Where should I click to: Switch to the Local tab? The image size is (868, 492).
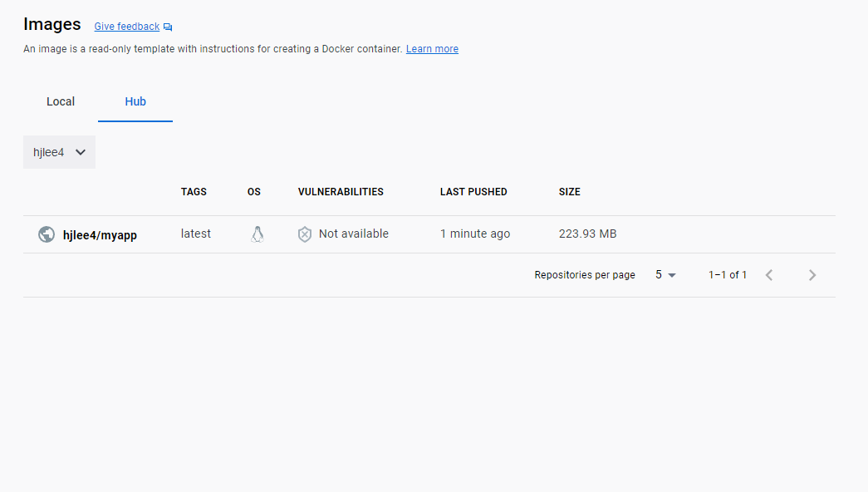coord(61,101)
